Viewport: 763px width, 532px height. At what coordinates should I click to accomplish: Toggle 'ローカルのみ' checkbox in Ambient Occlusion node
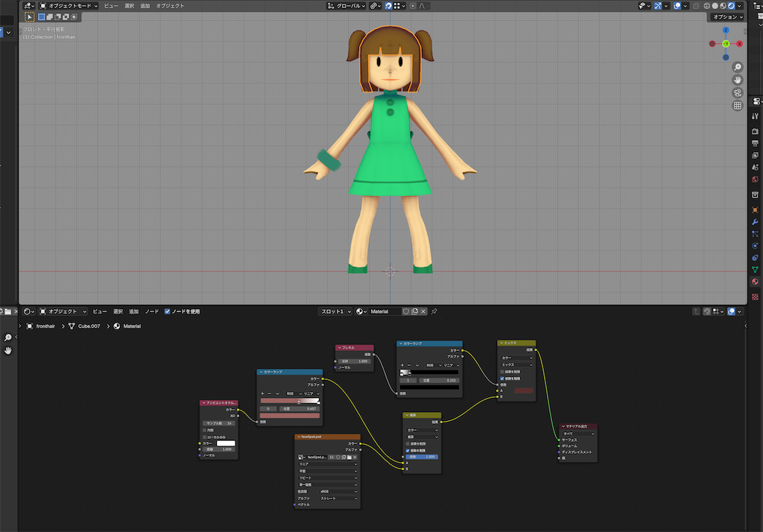[x=204, y=437]
